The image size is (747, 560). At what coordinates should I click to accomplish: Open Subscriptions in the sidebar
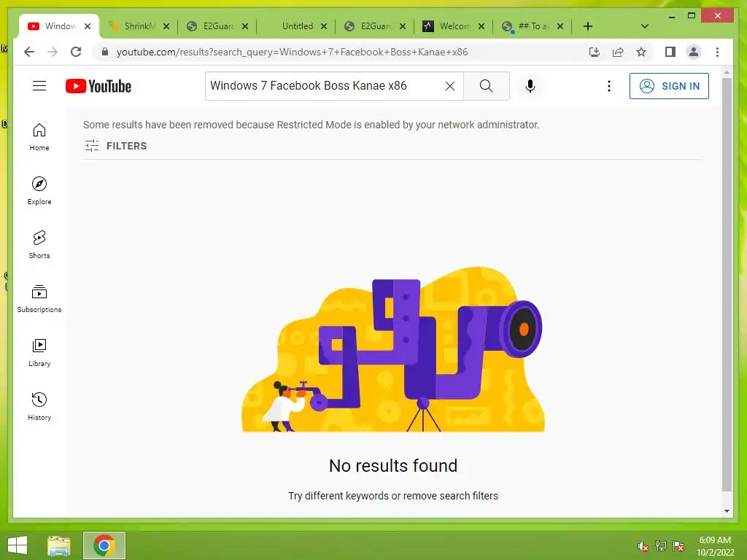tap(39, 298)
